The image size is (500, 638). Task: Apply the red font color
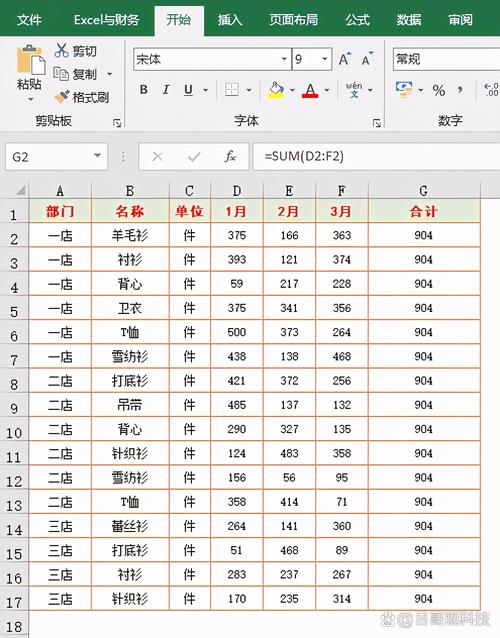click(x=310, y=90)
